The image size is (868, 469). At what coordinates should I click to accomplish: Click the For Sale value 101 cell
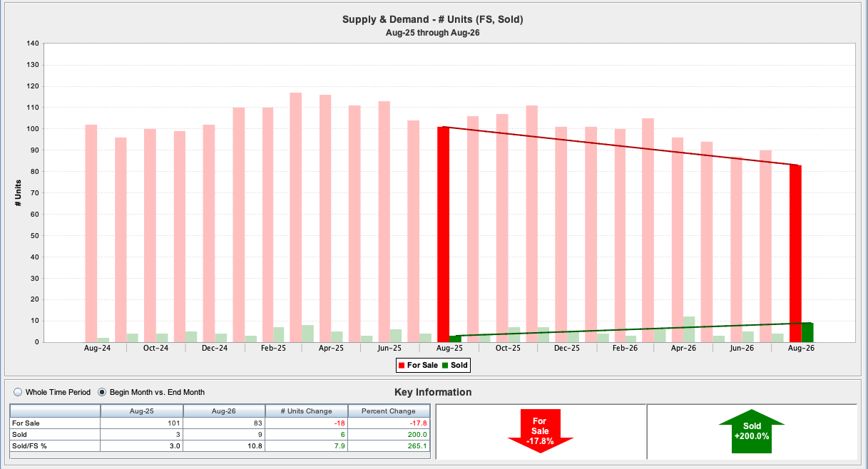pos(142,423)
